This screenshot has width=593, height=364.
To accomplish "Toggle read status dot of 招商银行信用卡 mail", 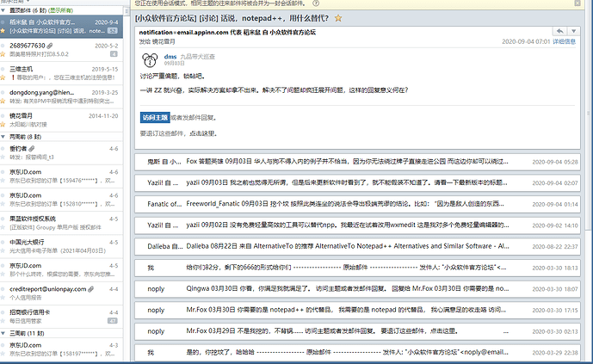I will pyautogui.click(x=3, y=312).
